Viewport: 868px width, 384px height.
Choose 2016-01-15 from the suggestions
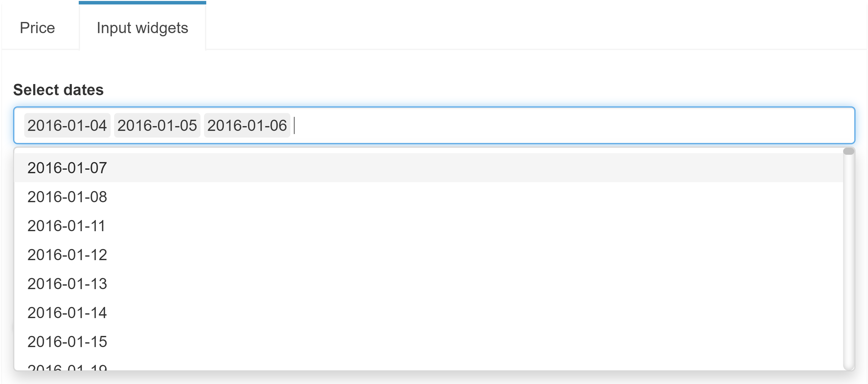tap(67, 342)
